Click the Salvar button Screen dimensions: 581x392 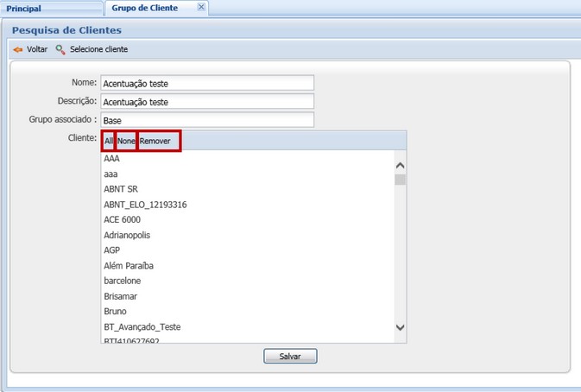pyautogui.click(x=290, y=356)
